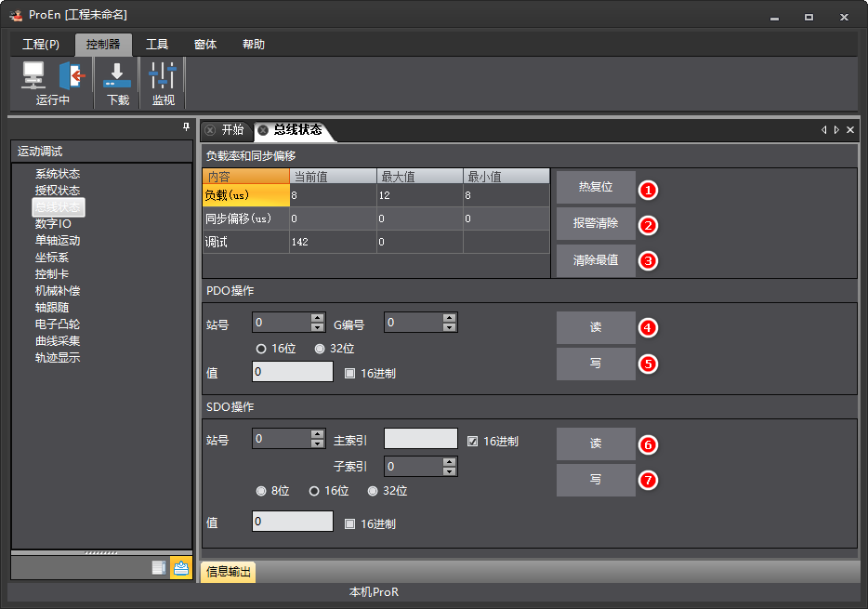
Task: Open the 窗体 menu
Action: coord(204,45)
